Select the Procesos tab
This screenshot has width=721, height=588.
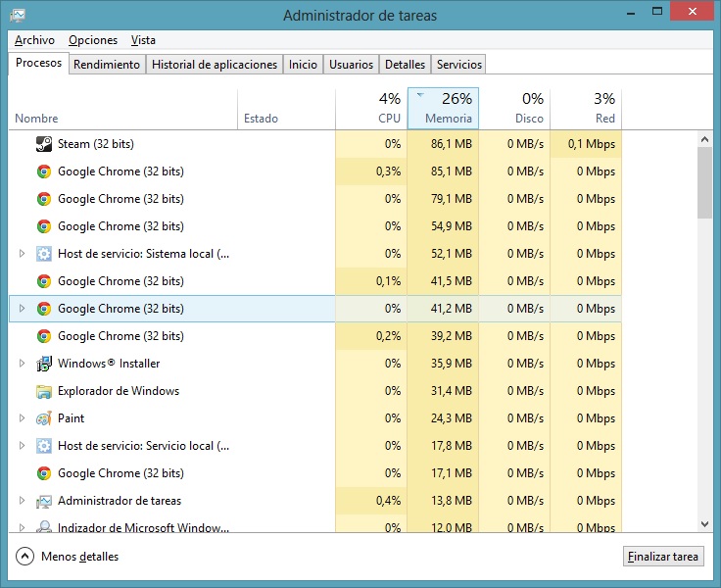click(38, 63)
